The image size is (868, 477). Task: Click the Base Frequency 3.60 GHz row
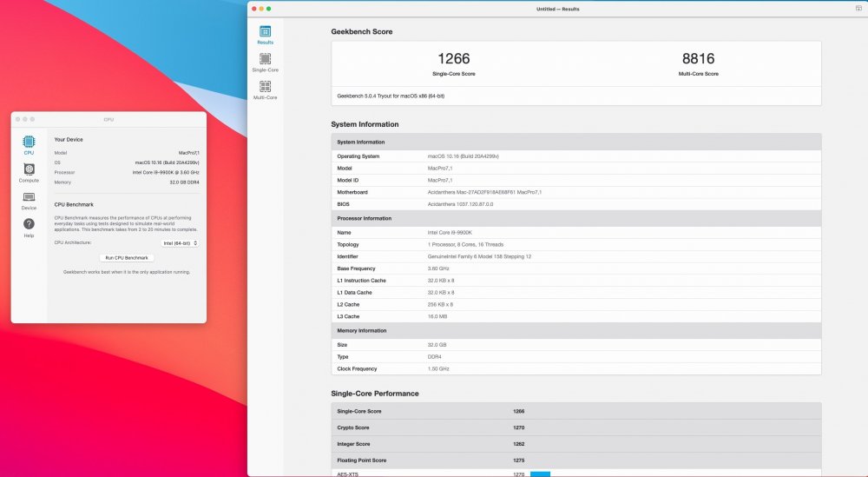point(576,268)
